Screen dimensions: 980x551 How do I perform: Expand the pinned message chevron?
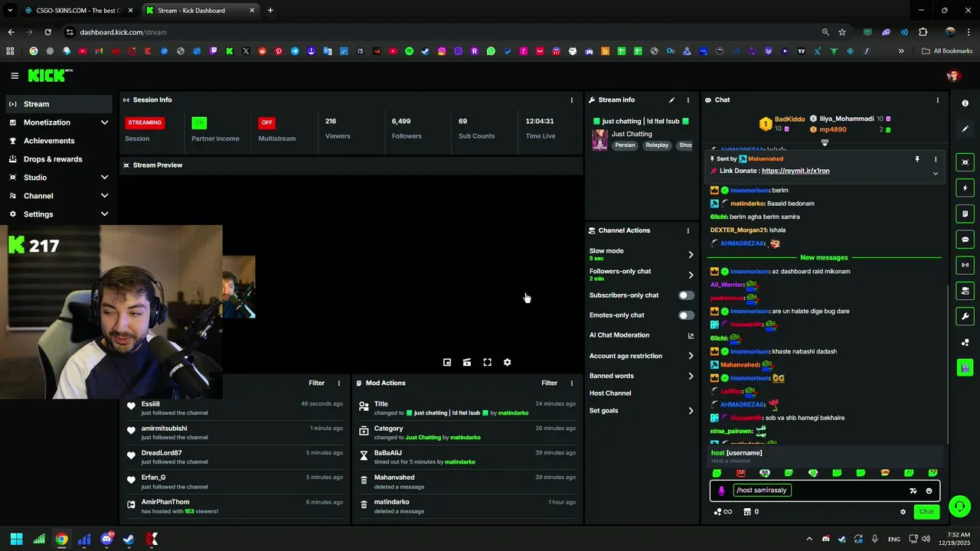tap(935, 174)
